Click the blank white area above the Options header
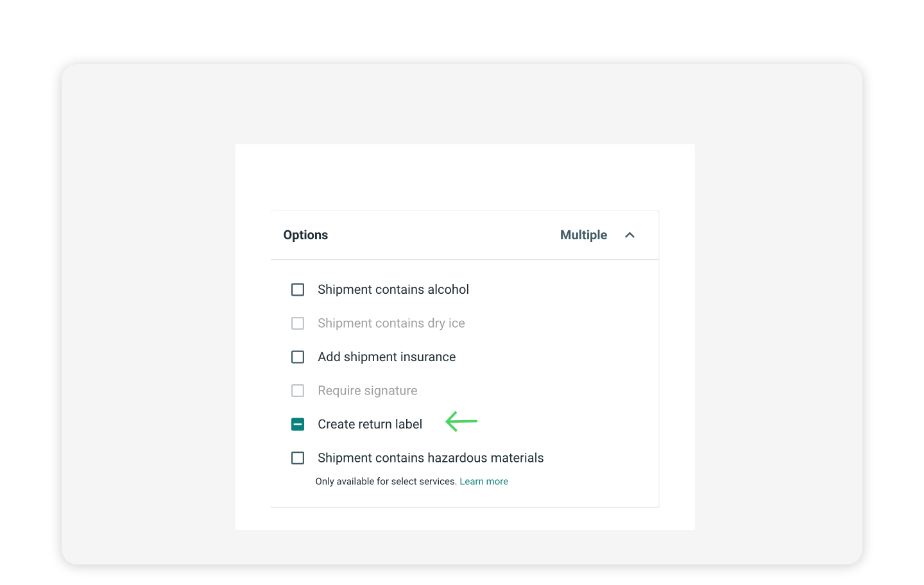The image size is (924, 585). point(465,176)
